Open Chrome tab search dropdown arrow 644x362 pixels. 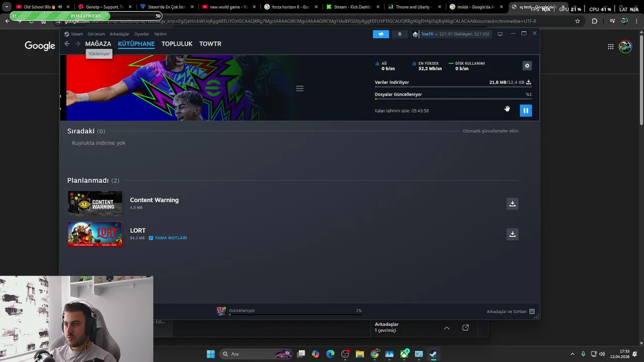pyautogui.click(x=6, y=7)
